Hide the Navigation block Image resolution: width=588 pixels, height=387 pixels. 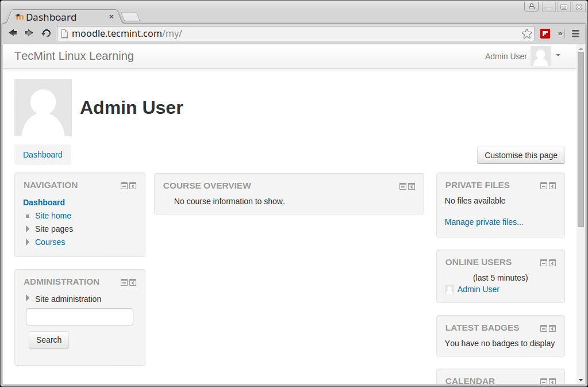[x=124, y=186]
